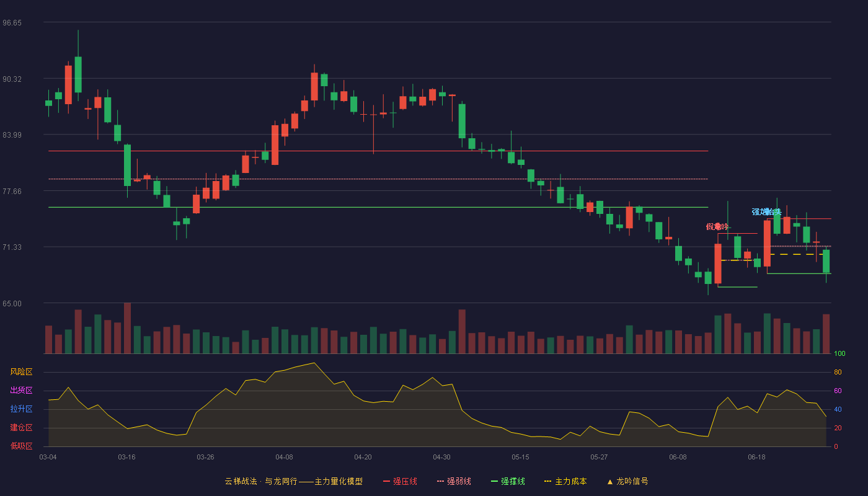Click the 05-27 date label
The width and height of the screenshot is (868, 496).
tap(599, 457)
